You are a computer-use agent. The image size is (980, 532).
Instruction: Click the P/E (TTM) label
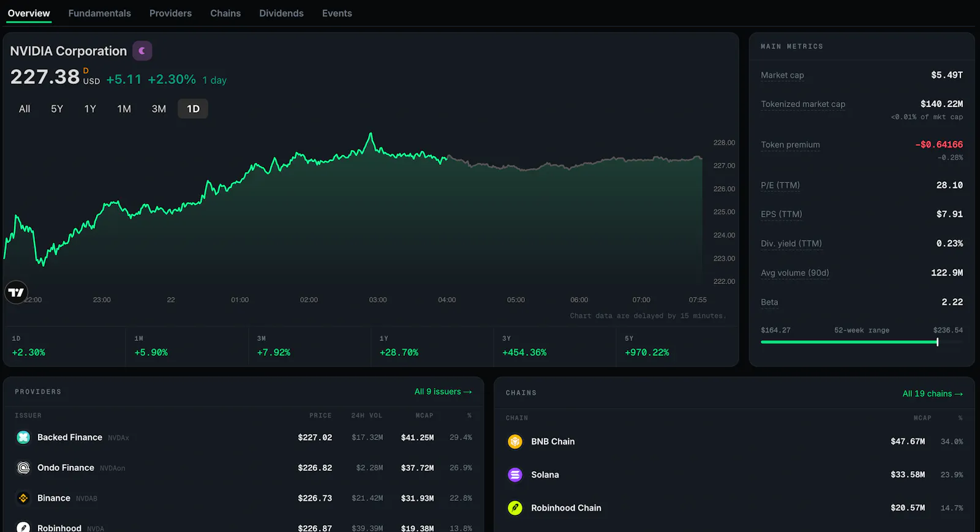click(780, 185)
